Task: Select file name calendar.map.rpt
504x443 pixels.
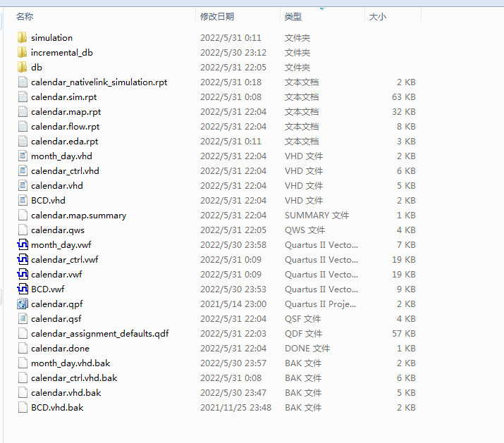Action: coord(66,112)
